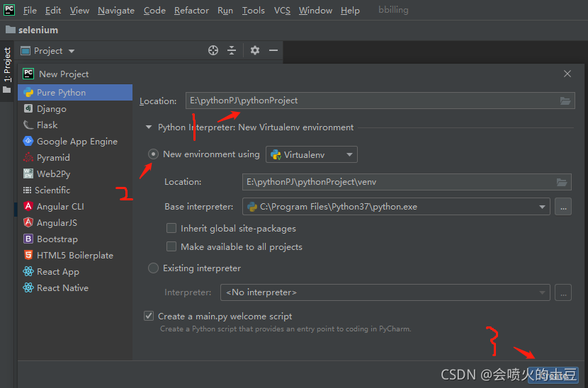Open the Code menu
588x388 pixels.
[x=154, y=11]
